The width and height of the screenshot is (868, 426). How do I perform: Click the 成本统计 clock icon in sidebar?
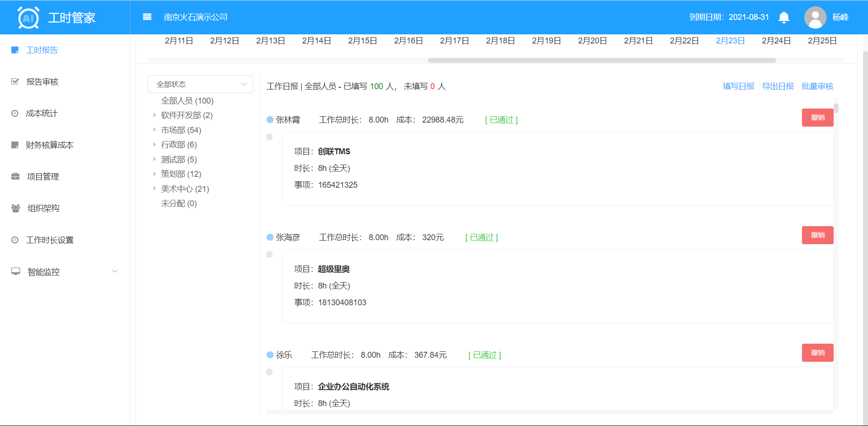[15, 114]
